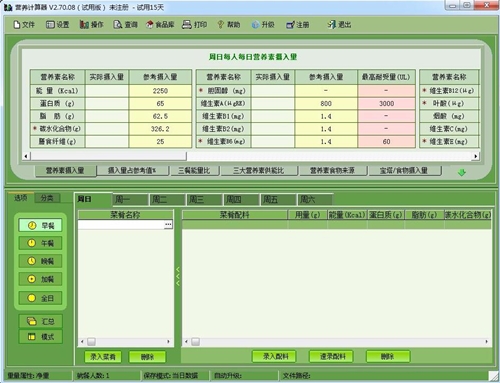Open the 帮助 help toolbar icon
The width and height of the screenshot is (500, 383).
tap(229, 24)
